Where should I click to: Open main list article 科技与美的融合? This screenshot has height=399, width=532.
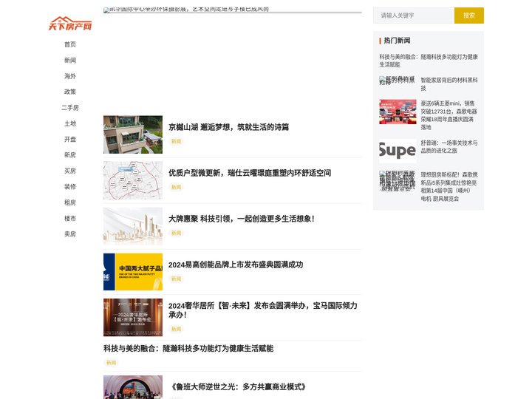[x=188, y=349]
